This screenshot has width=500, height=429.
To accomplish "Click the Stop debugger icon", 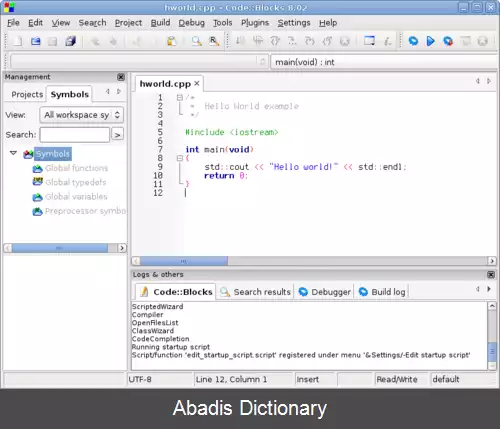I will (345, 41).
